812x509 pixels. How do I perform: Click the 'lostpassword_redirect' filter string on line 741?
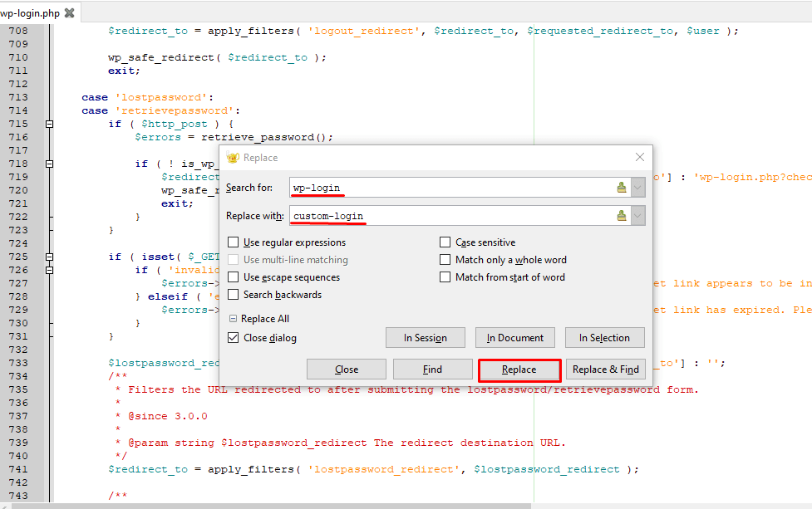tap(384, 469)
